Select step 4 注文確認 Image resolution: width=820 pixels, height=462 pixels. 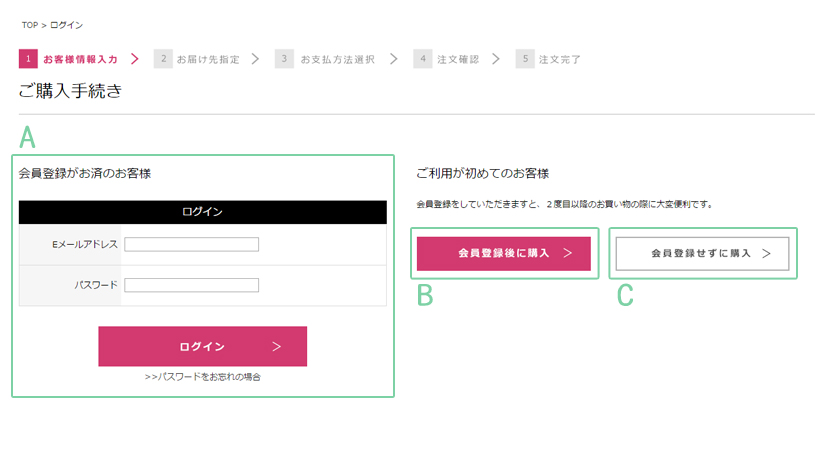point(456,59)
